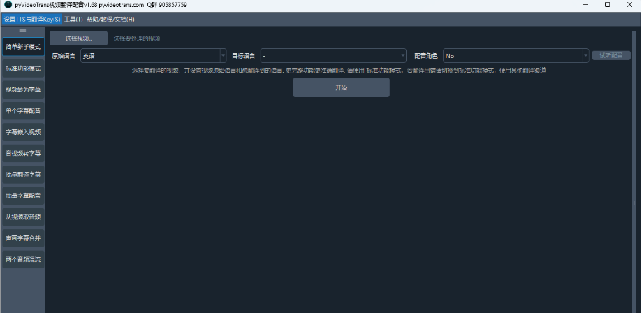Image resolution: width=644 pixels, height=313 pixels.
Task: Open the 从视频取音频 tool
Action: point(23,217)
